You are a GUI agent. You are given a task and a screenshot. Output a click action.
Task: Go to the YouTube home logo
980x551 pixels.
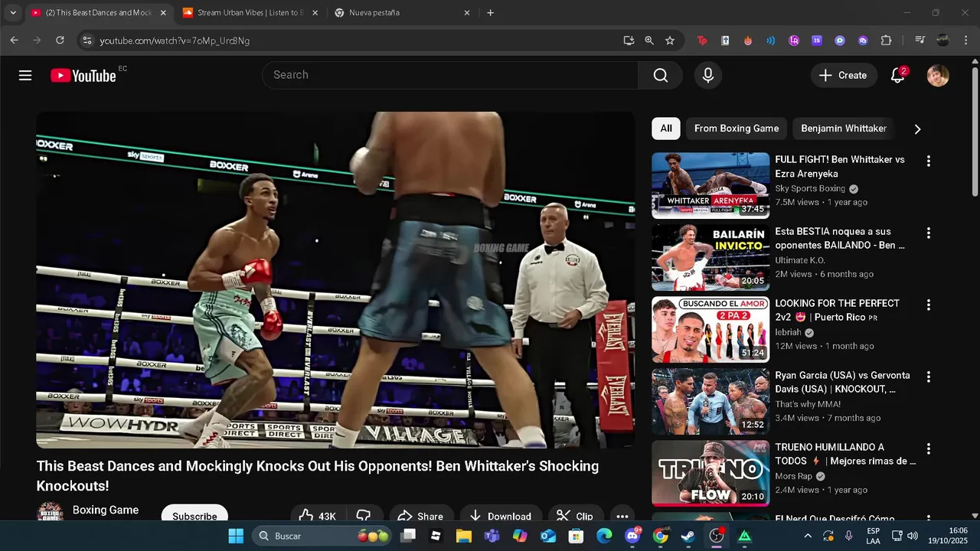click(x=83, y=75)
